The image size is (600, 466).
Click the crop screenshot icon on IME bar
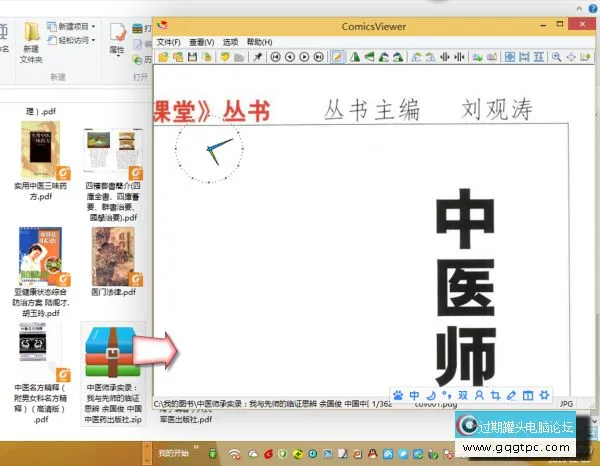pyautogui.click(x=496, y=395)
